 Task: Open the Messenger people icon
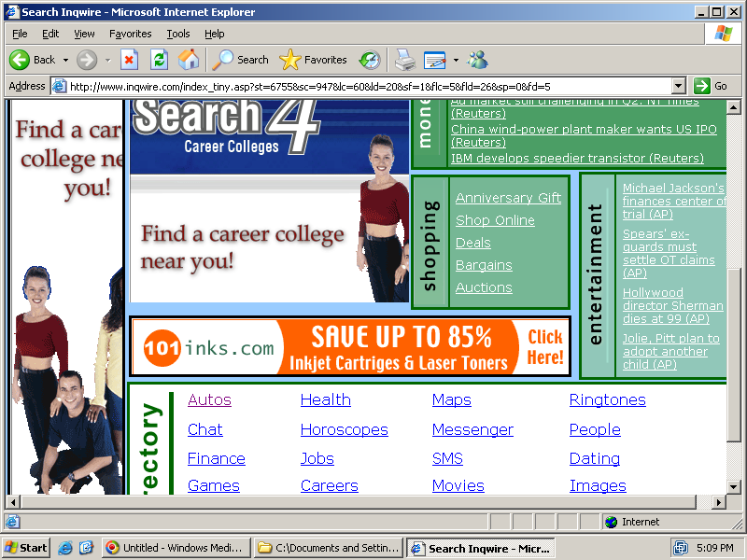coord(478,60)
